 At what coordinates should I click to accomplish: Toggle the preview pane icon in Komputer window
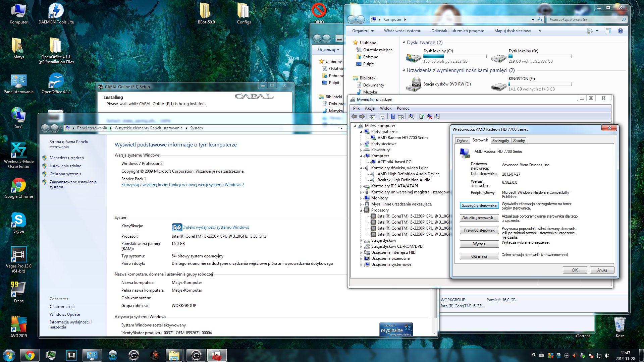click(608, 31)
